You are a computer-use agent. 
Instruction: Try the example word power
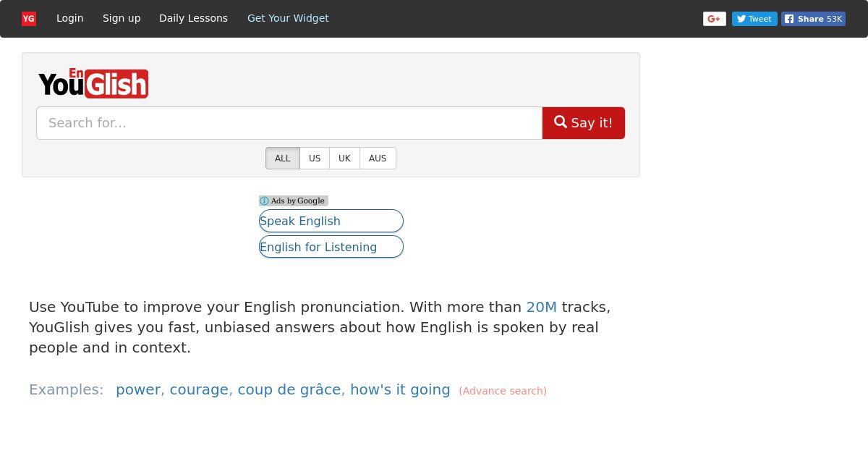(138, 389)
